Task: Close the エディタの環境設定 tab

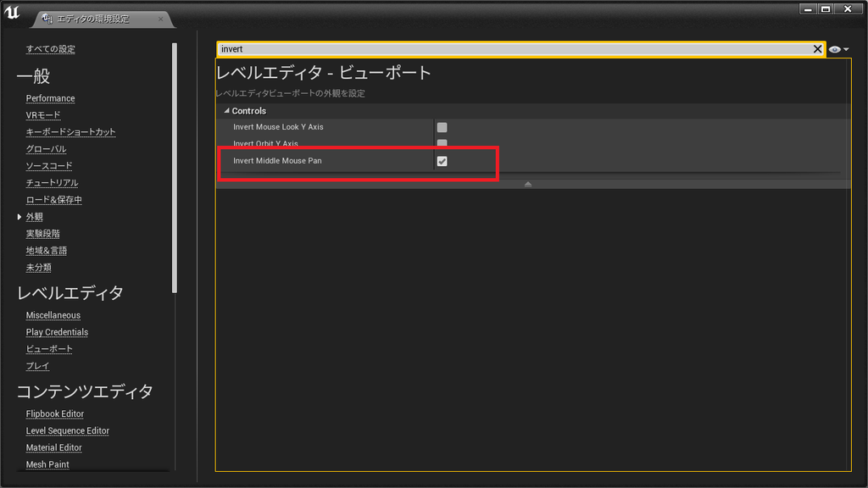Action: 160,19
